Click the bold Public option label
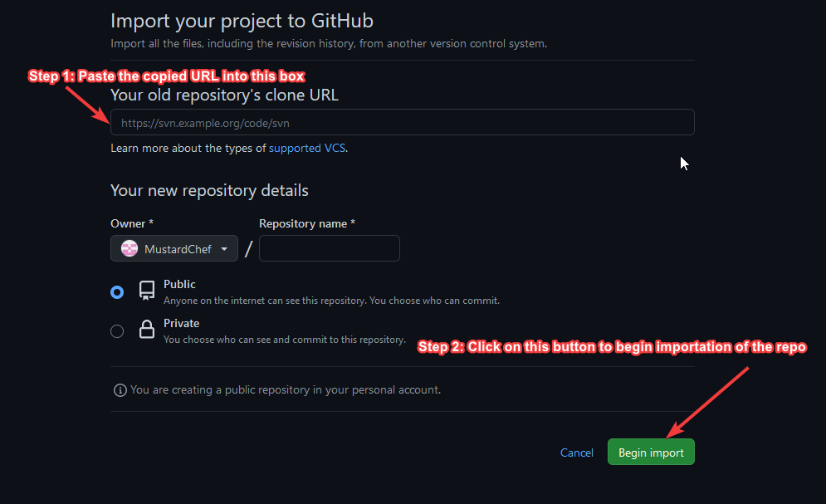 pos(179,284)
